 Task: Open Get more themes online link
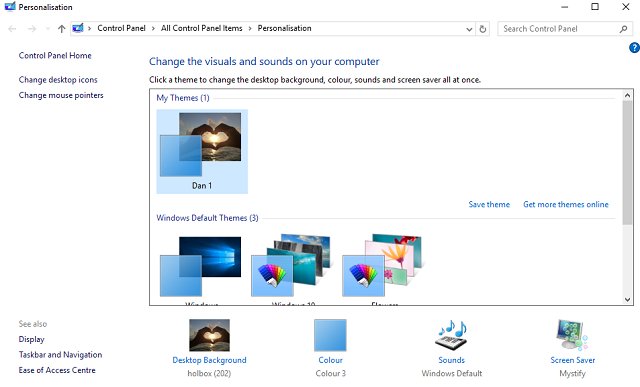(566, 205)
